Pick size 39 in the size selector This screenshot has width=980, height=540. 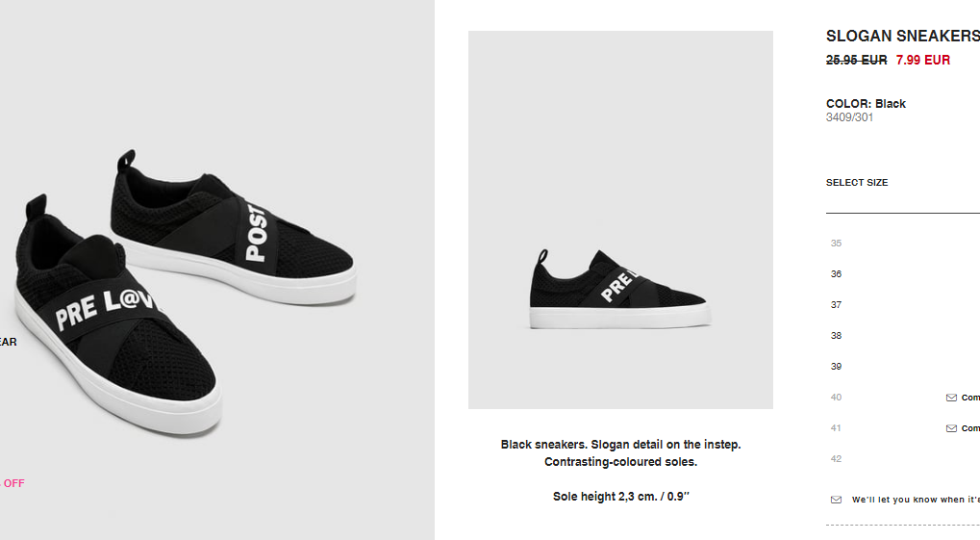pyautogui.click(x=837, y=366)
